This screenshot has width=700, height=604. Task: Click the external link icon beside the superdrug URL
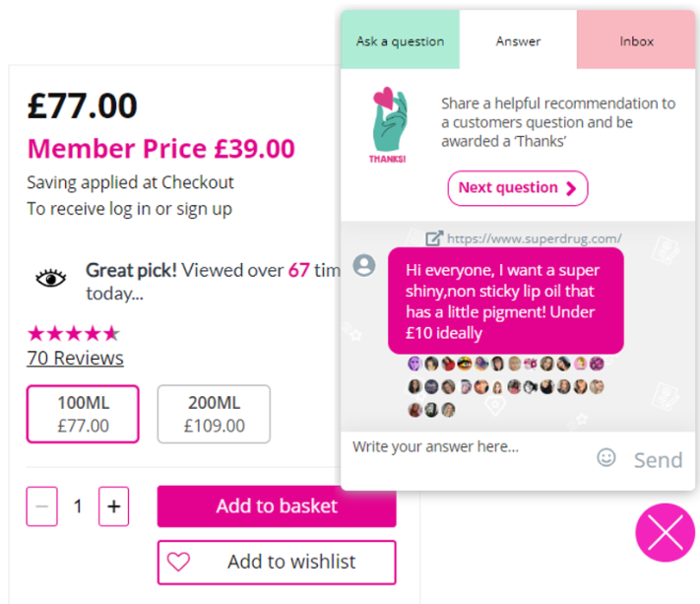pos(434,237)
